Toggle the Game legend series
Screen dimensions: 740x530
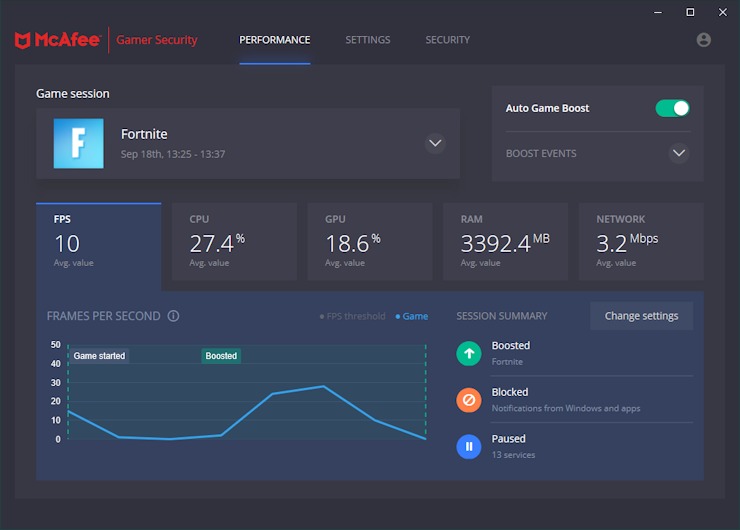coord(412,316)
